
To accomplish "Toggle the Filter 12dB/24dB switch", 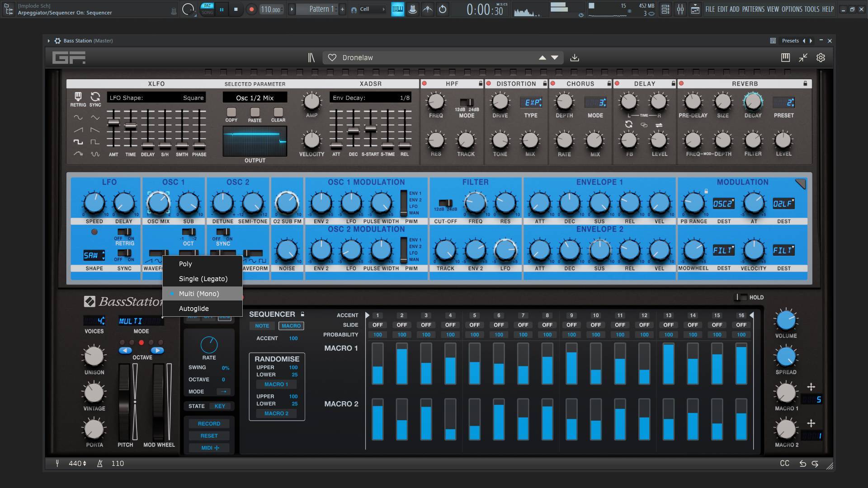I will coord(445,203).
